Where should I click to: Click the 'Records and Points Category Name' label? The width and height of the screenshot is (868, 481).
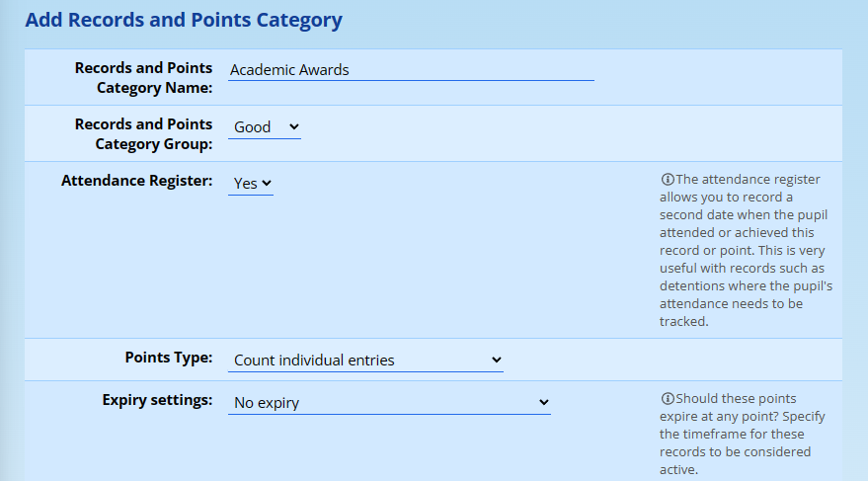tap(143, 78)
